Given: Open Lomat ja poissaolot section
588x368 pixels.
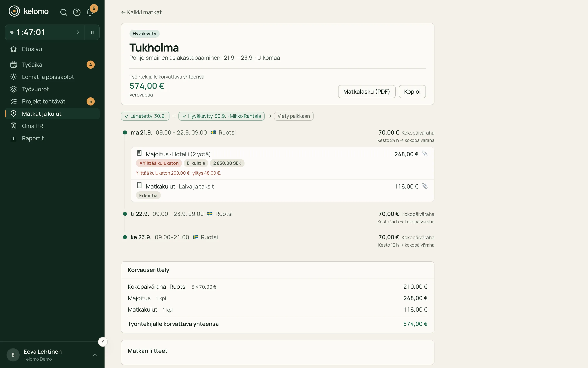Looking at the screenshot, I should coord(52,77).
